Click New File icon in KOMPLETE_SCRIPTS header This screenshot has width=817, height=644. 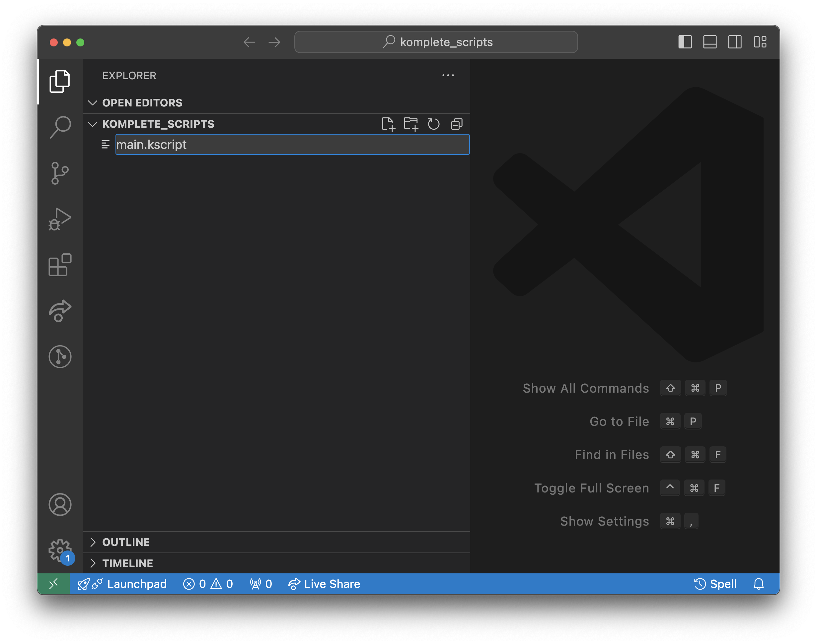click(x=388, y=124)
